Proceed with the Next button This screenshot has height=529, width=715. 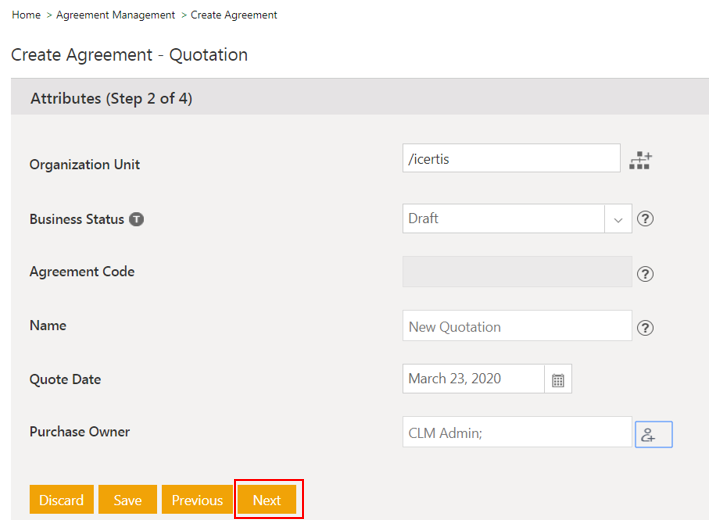click(267, 500)
